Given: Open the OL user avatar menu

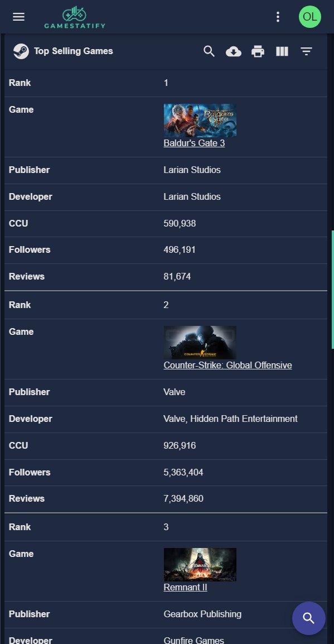Looking at the screenshot, I should tap(310, 17).
